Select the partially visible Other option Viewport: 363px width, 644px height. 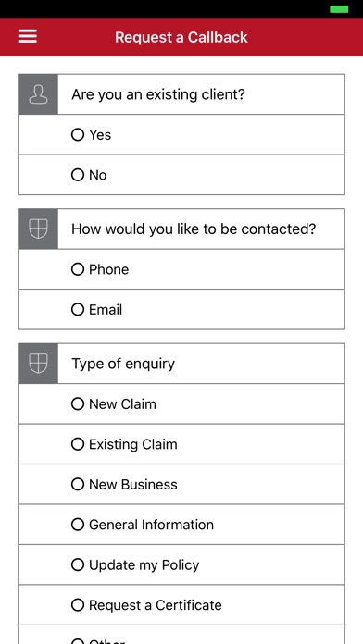(x=181, y=635)
